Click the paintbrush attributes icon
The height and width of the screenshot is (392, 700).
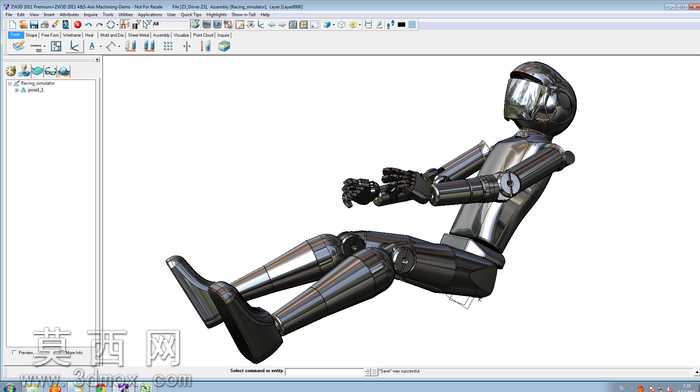pos(55,25)
